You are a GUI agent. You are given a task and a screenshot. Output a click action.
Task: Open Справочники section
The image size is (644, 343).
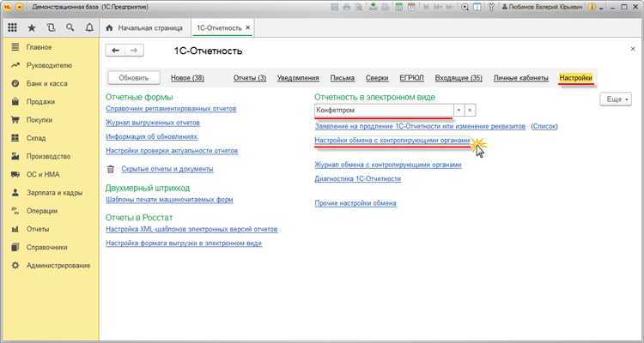tap(47, 247)
